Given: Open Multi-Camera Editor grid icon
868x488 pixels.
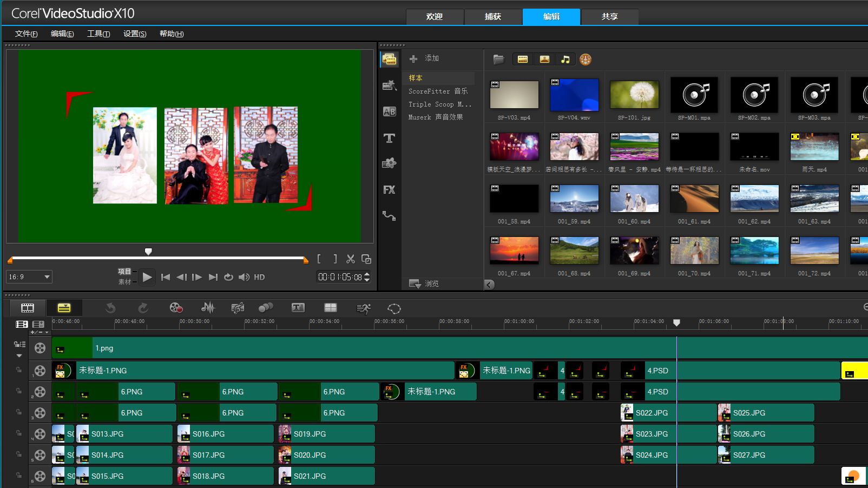Looking at the screenshot, I should [331, 308].
